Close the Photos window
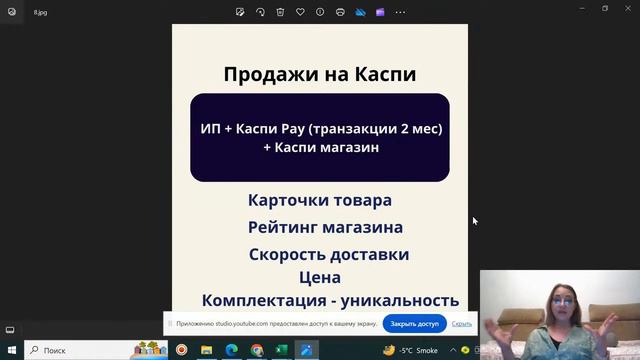The image size is (640, 360). 628,8
